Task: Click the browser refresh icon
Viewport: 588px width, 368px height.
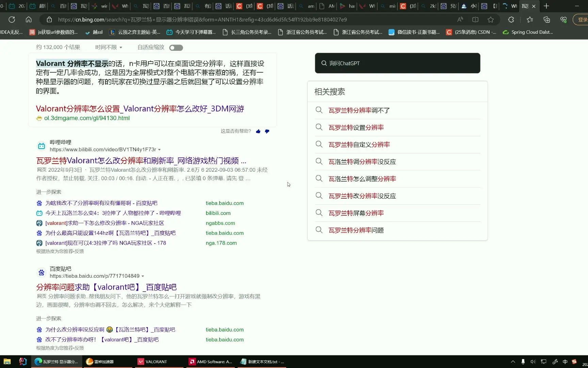Action: 12,19
